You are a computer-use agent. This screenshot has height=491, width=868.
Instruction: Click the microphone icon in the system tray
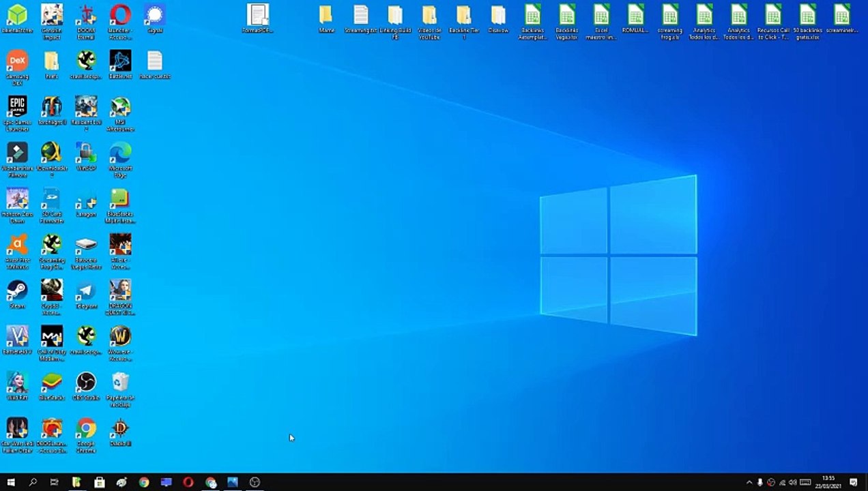click(760, 482)
